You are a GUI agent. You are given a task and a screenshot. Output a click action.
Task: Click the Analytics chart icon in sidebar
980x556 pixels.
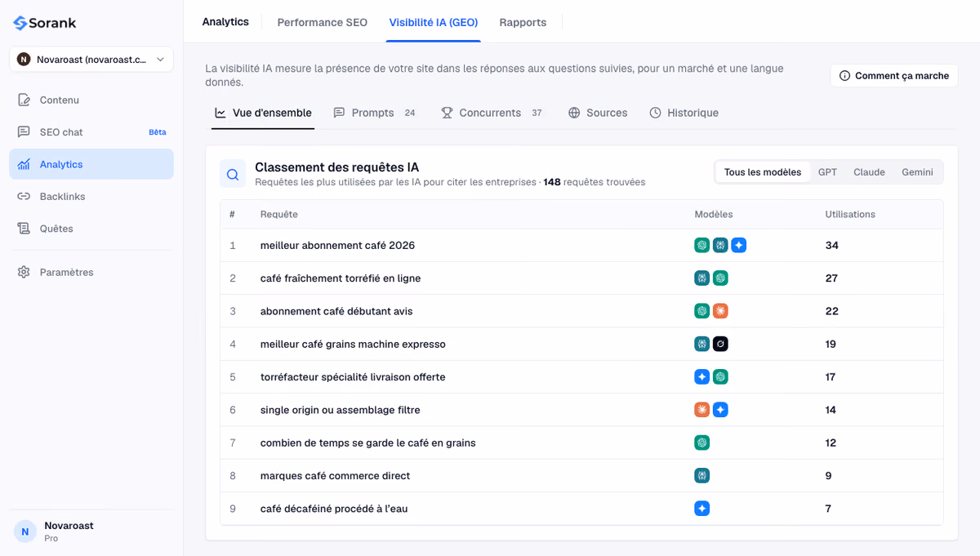pyautogui.click(x=24, y=164)
